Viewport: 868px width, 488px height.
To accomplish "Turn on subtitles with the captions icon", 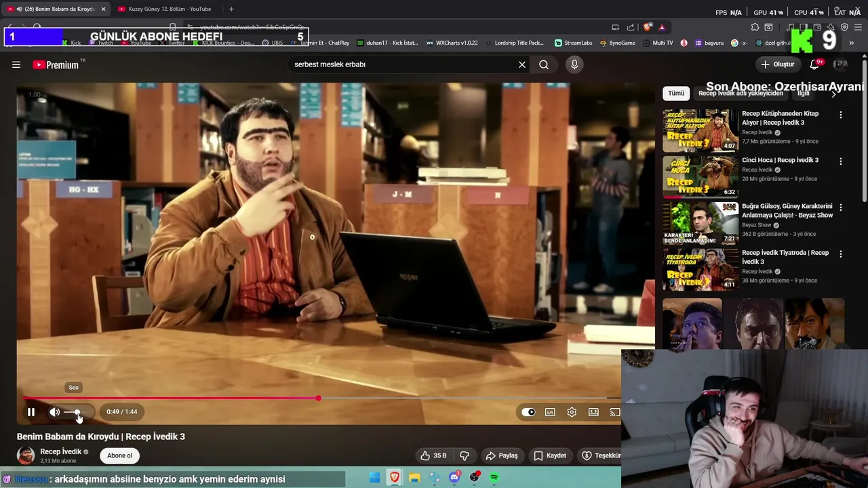I will (550, 412).
